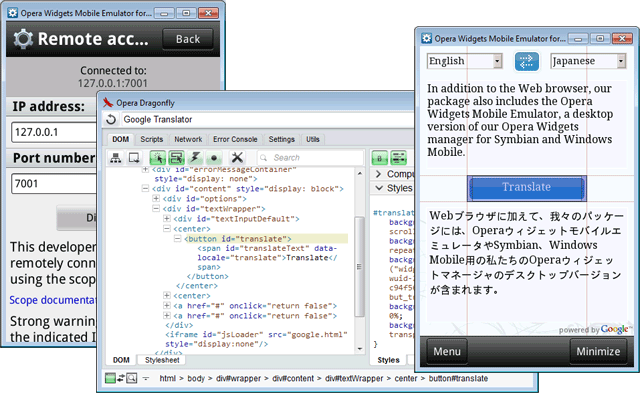Click the export DOM snapshot toolbar icon
Screen dimensions: 640x394
point(134,158)
